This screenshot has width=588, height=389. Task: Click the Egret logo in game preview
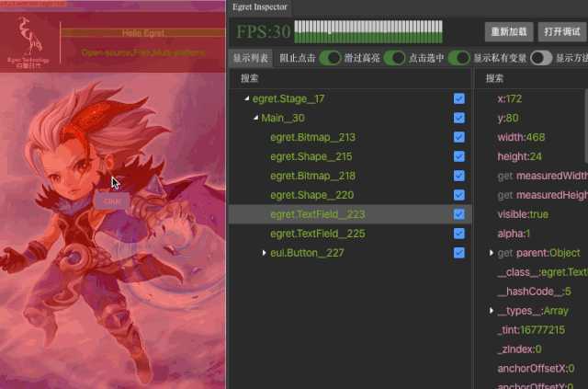pyautogui.click(x=28, y=41)
